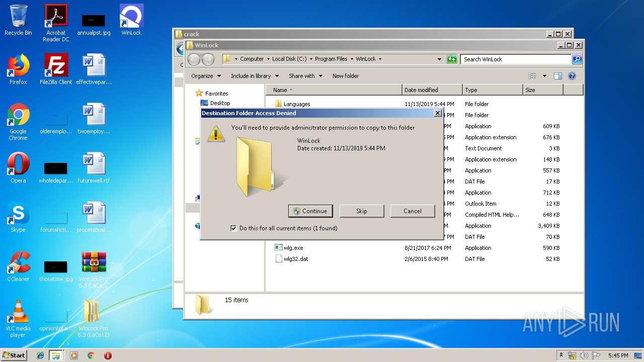The height and width of the screenshot is (362, 644).
Task: Click the Windows Explorer taskbar button
Action: pos(56,355)
